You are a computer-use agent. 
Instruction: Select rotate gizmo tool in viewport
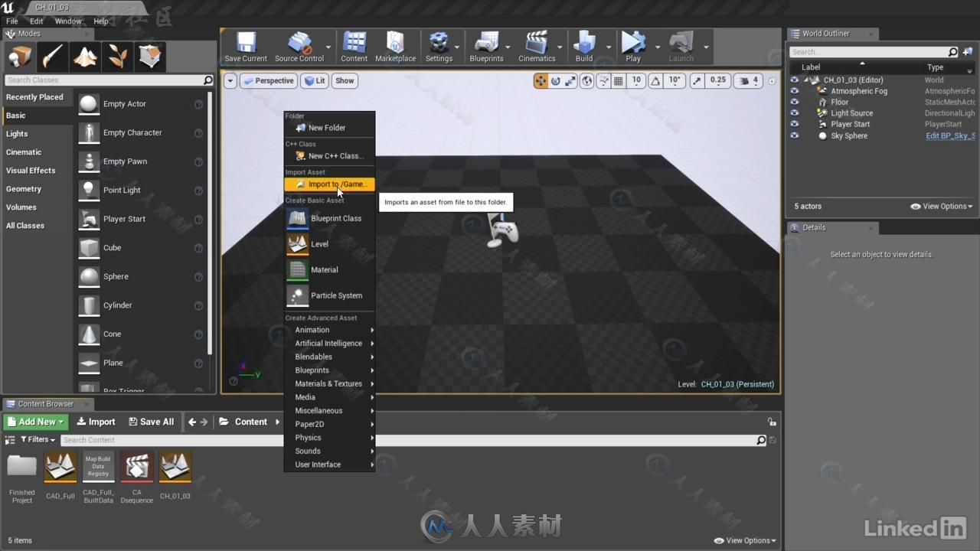(556, 80)
